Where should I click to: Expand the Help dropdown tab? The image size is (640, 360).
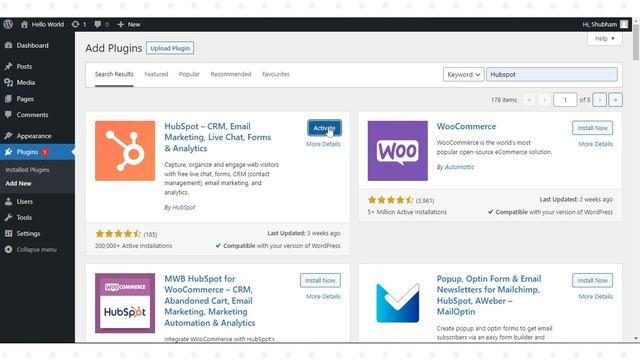point(605,38)
